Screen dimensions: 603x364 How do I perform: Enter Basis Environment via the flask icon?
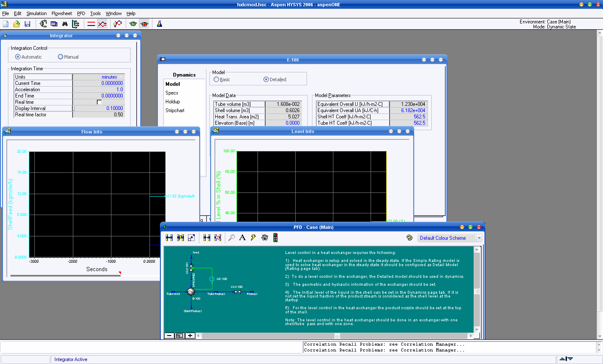point(160,24)
